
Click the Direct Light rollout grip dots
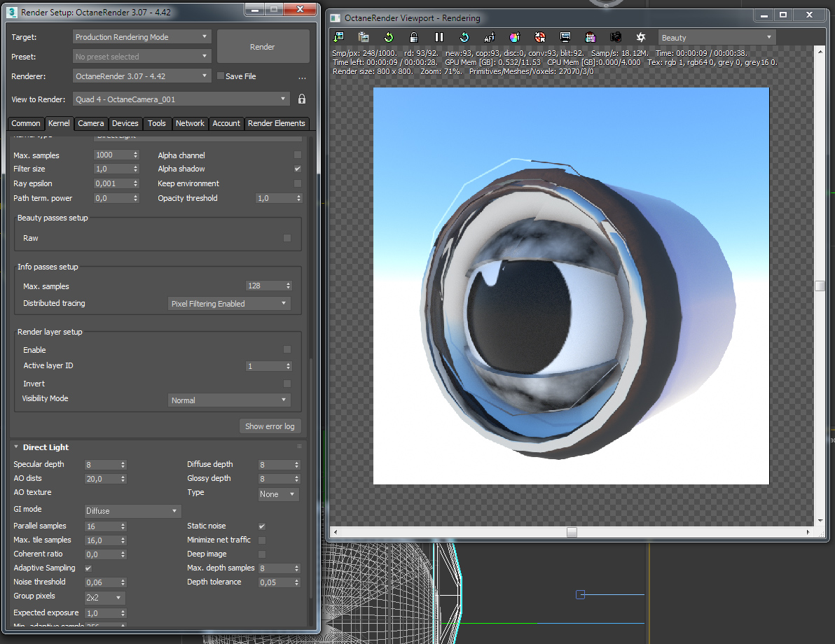(x=299, y=447)
